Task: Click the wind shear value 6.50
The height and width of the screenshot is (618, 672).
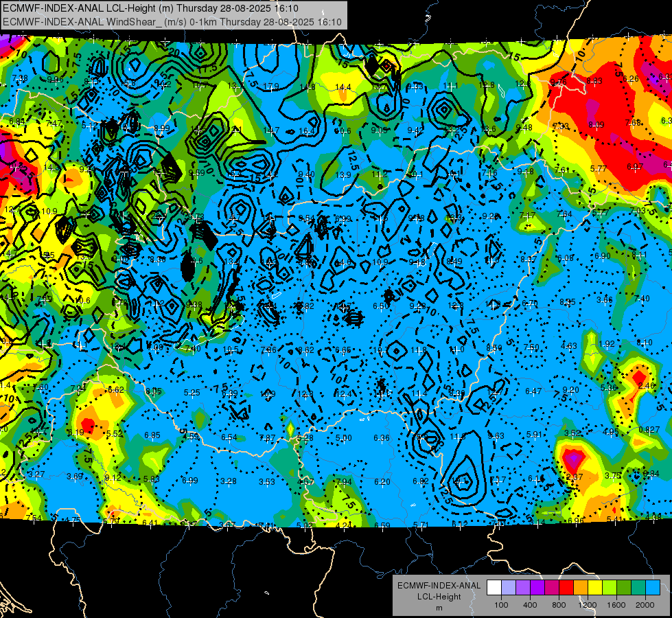Action: pyautogui.click(x=381, y=306)
